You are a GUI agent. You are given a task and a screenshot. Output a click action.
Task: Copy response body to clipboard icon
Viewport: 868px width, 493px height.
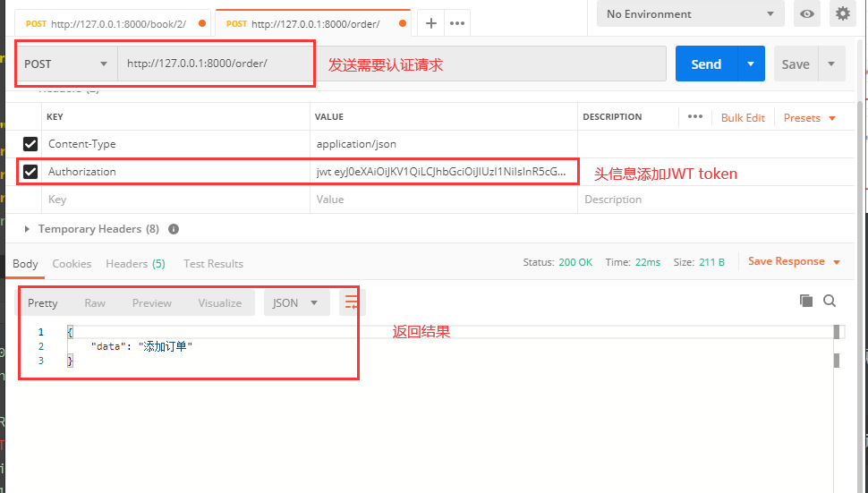click(x=806, y=301)
